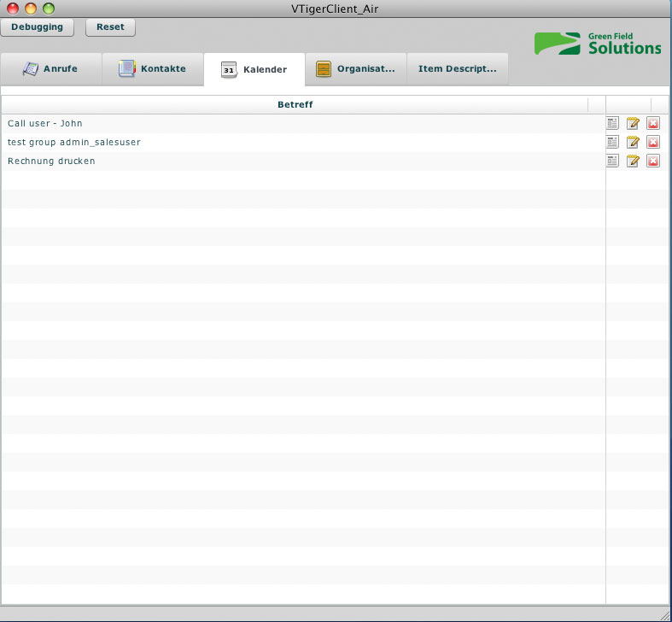Delete the 'Rechnung drucken' entry
Viewport: 672px width, 622px height.
[653, 161]
